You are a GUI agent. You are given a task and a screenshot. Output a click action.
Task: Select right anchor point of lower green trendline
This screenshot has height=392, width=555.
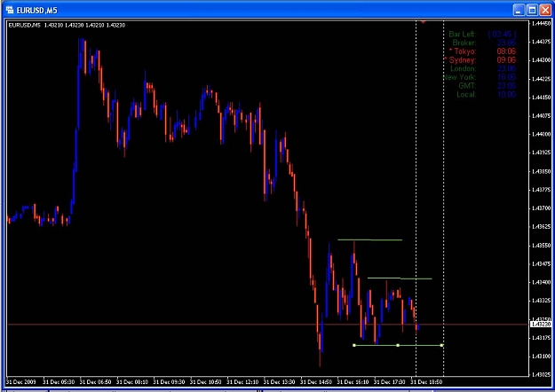click(x=441, y=345)
